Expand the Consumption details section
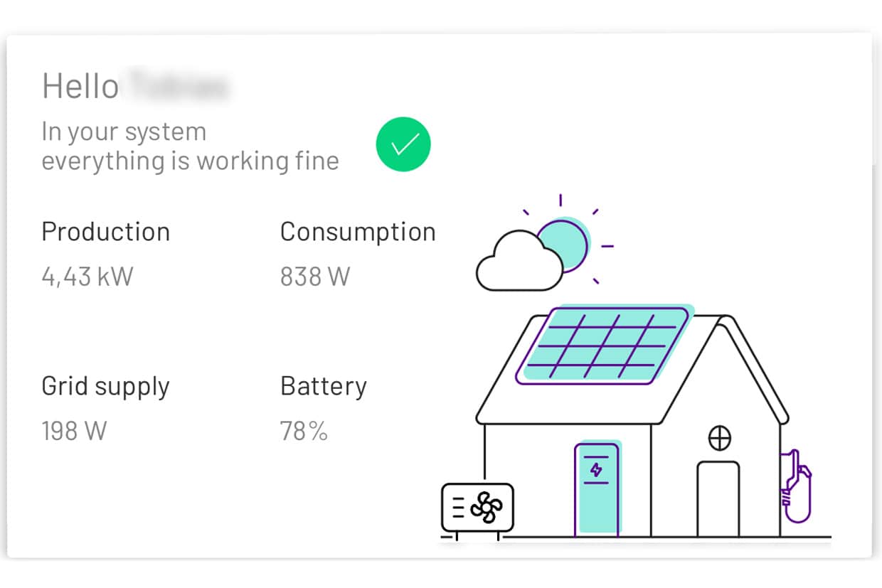 coord(358,231)
